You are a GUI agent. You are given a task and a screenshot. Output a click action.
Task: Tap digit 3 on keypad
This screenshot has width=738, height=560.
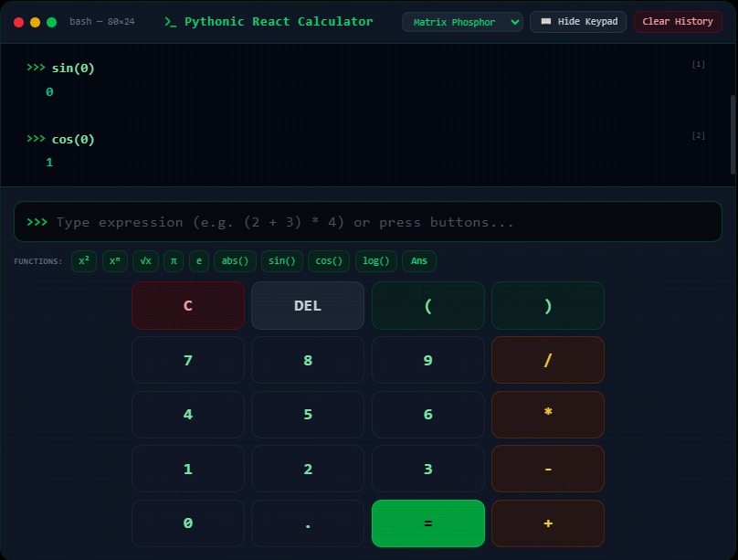pos(427,469)
